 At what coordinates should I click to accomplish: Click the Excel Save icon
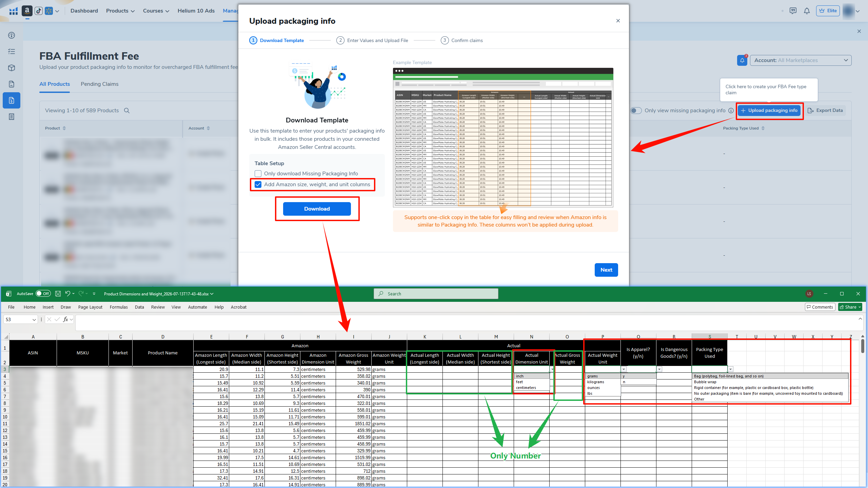58,294
